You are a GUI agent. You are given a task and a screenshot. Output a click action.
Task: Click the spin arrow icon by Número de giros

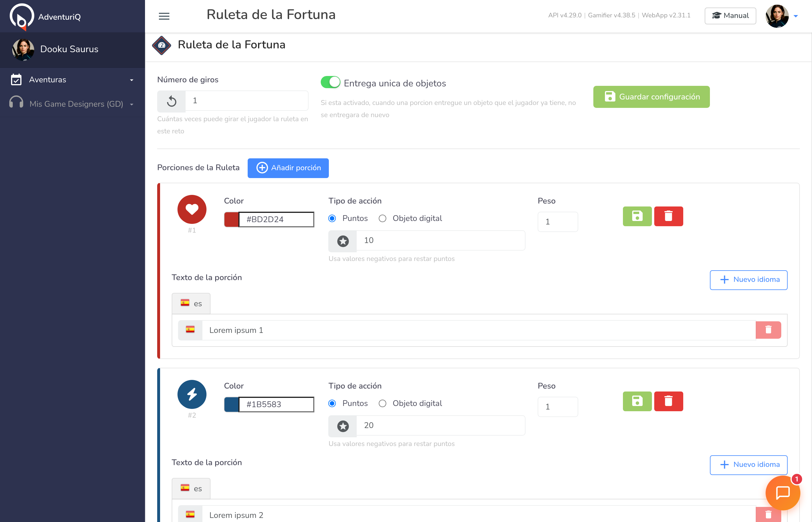click(171, 101)
